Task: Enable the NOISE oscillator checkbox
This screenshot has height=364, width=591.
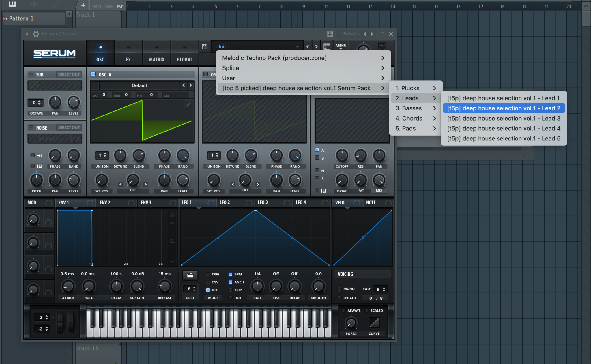Action: [x=31, y=127]
